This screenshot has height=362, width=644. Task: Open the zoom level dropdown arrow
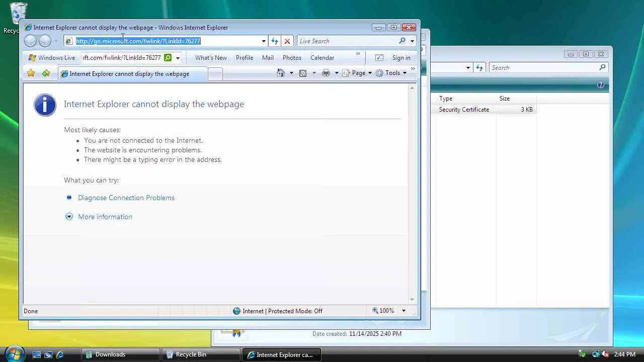[x=404, y=311]
